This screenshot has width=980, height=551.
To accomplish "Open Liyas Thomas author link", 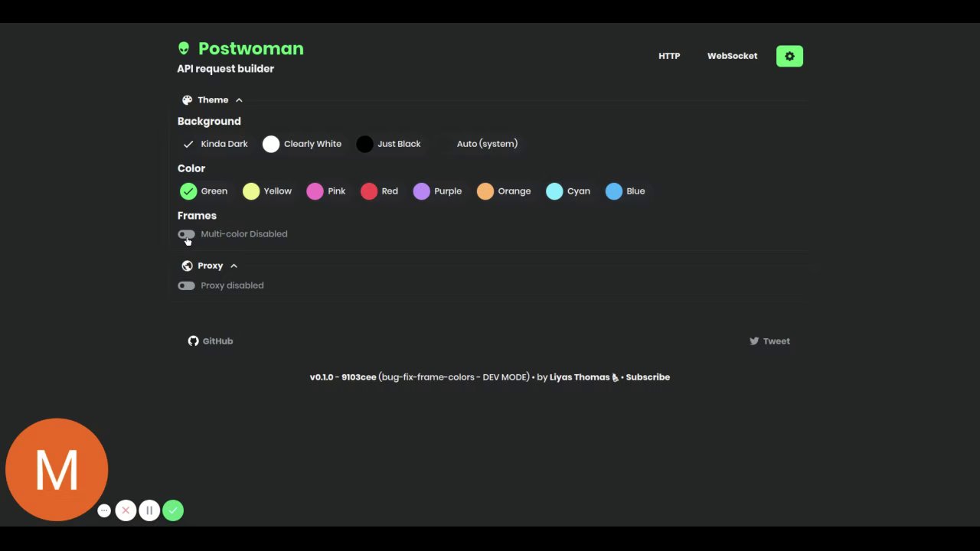I will click(580, 377).
